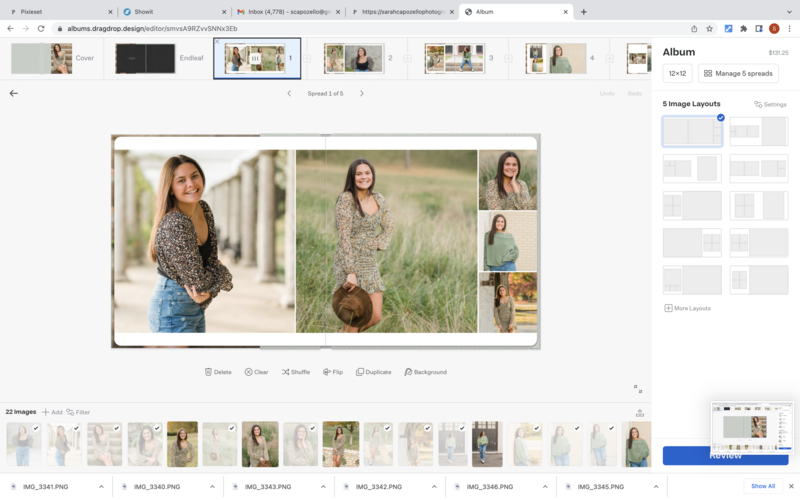The height and width of the screenshot is (500, 800).
Task: Open the IMG_3341.PNG download options chevron
Action: [x=101, y=486]
